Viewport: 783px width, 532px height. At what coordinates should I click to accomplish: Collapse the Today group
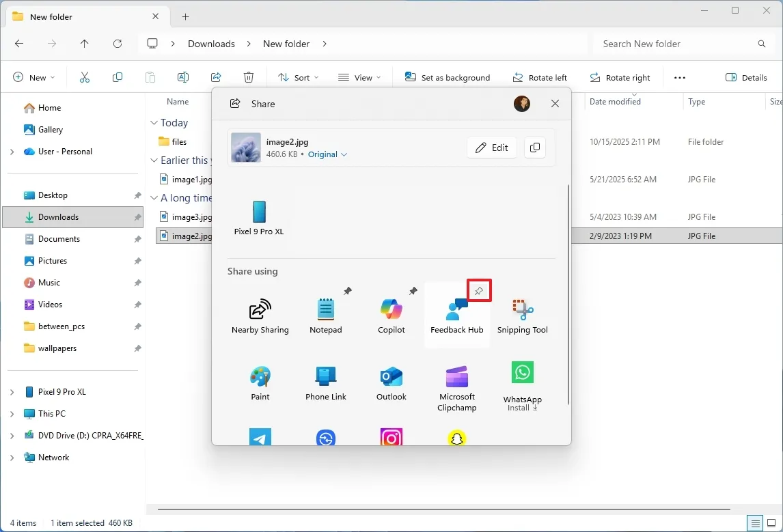(x=154, y=123)
